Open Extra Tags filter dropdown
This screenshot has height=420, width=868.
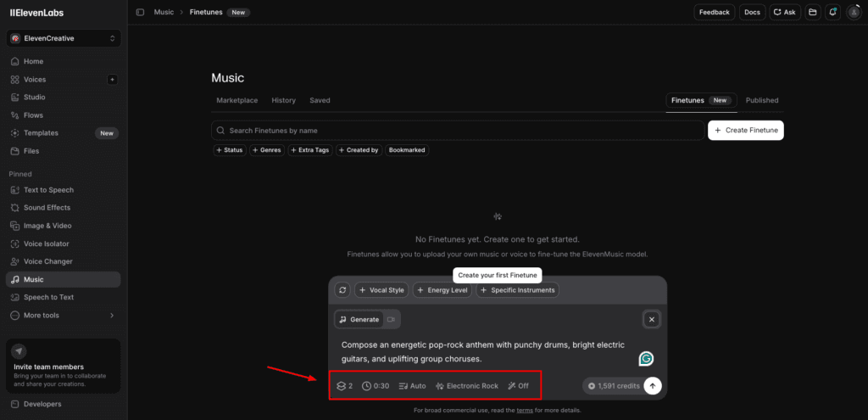tap(310, 150)
